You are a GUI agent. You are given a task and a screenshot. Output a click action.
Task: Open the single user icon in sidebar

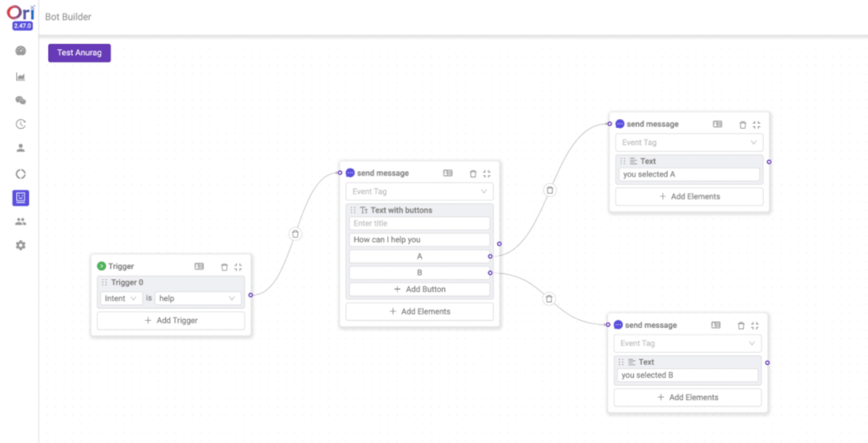pos(21,148)
